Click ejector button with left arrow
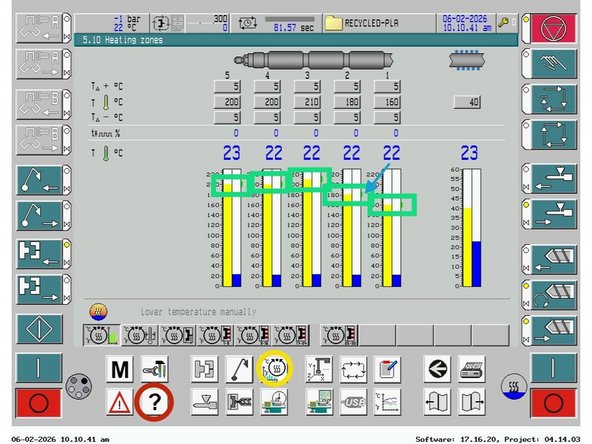 click(x=40, y=180)
